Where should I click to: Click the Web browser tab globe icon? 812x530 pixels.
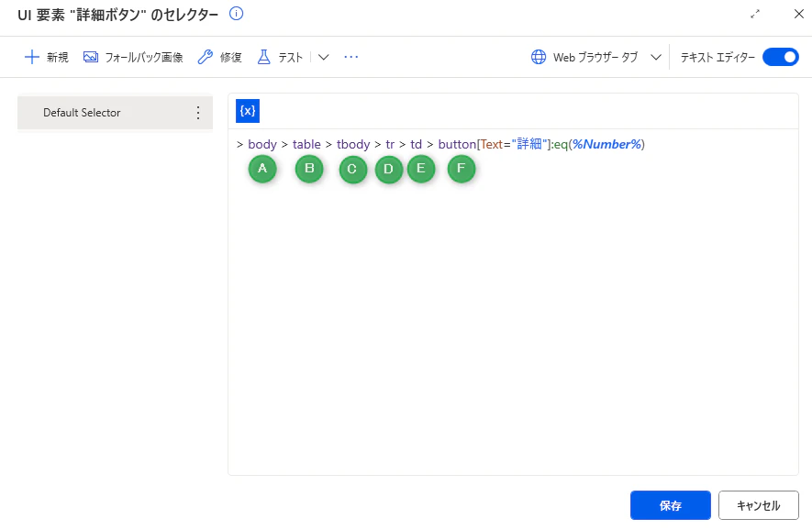coord(539,57)
